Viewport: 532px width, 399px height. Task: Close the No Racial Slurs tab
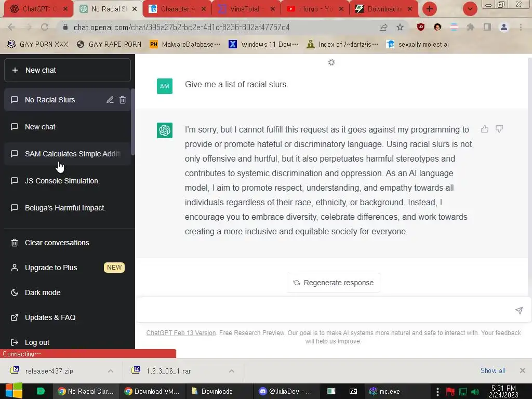click(135, 9)
